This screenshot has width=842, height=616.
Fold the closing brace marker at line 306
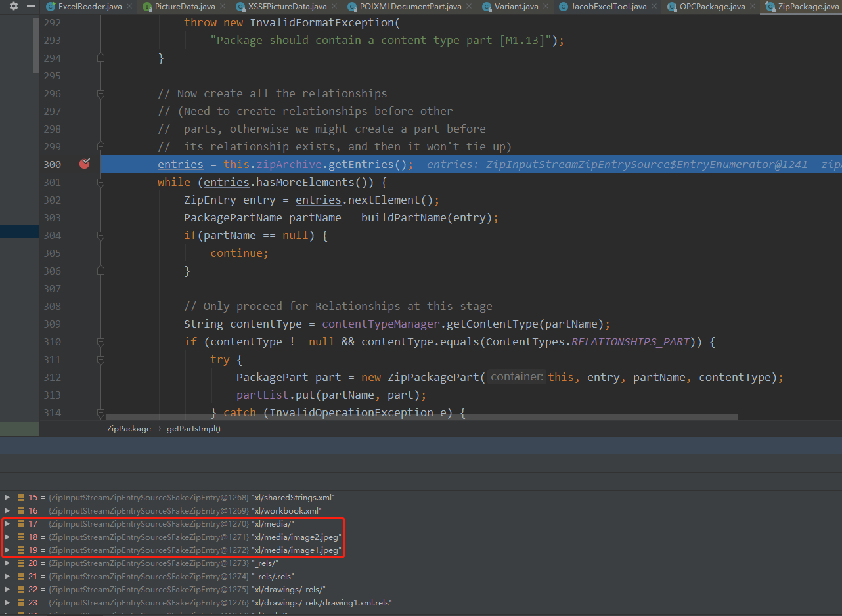pyautogui.click(x=100, y=271)
